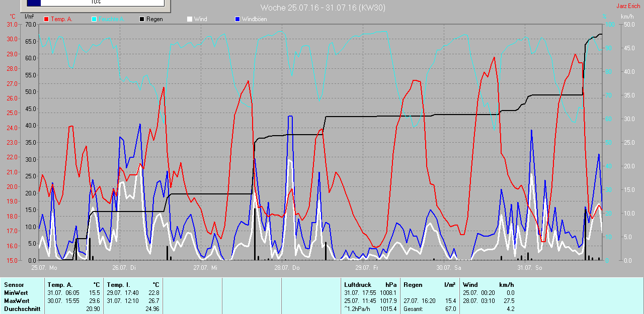Click the Temp. I. average 24.96
644x314 pixels.
(x=152, y=309)
